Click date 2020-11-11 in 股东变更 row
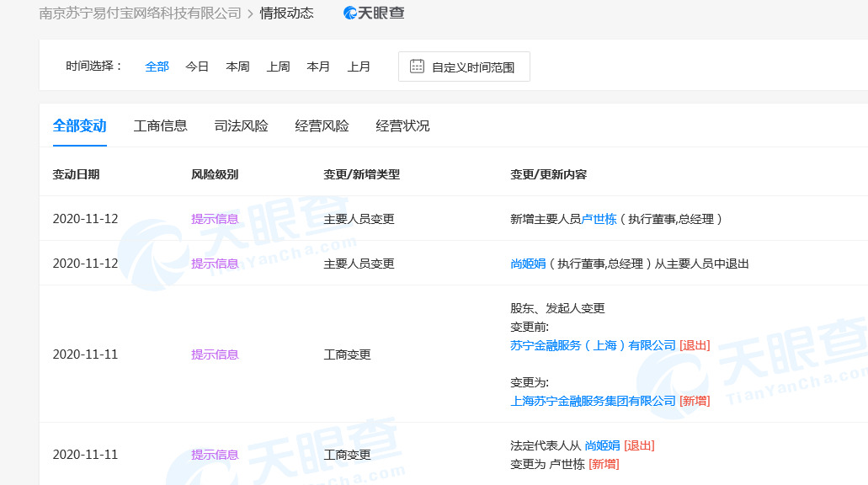The image size is (868, 485). coord(85,354)
